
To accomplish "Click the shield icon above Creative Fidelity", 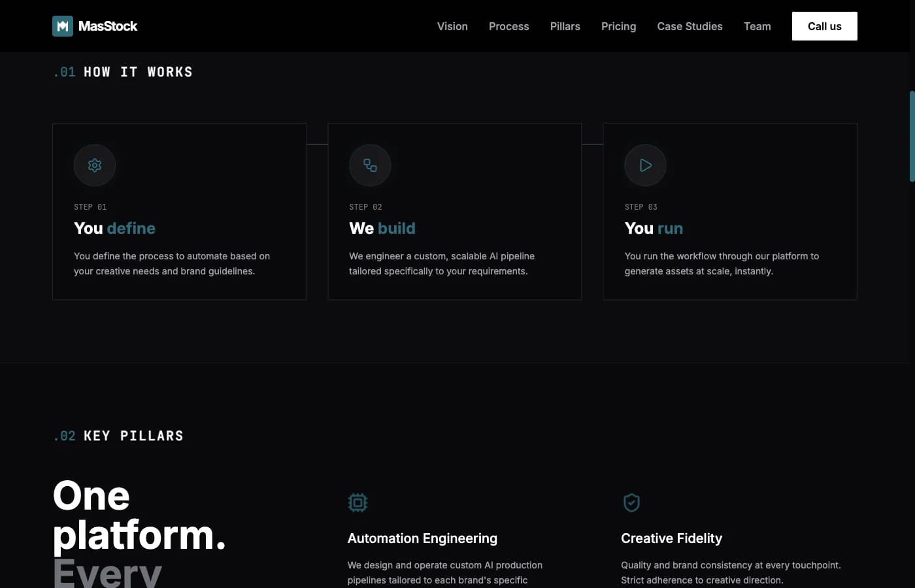I will pyautogui.click(x=631, y=502).
